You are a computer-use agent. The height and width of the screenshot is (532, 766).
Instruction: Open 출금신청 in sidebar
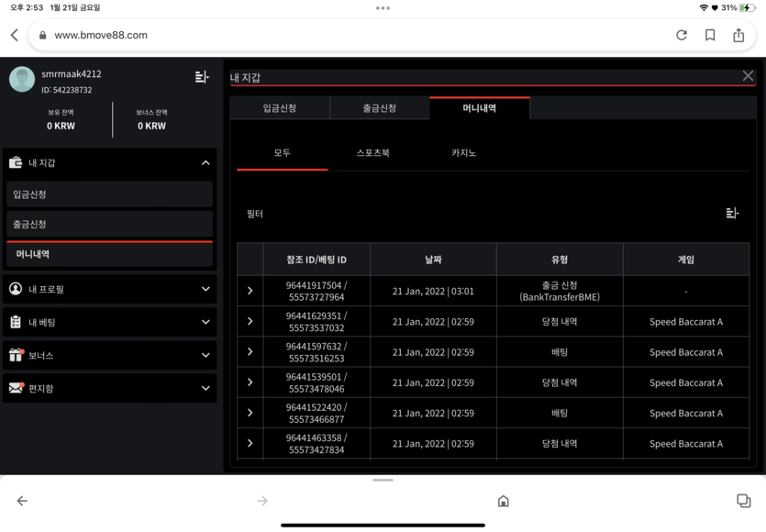[x=110, y=224]
